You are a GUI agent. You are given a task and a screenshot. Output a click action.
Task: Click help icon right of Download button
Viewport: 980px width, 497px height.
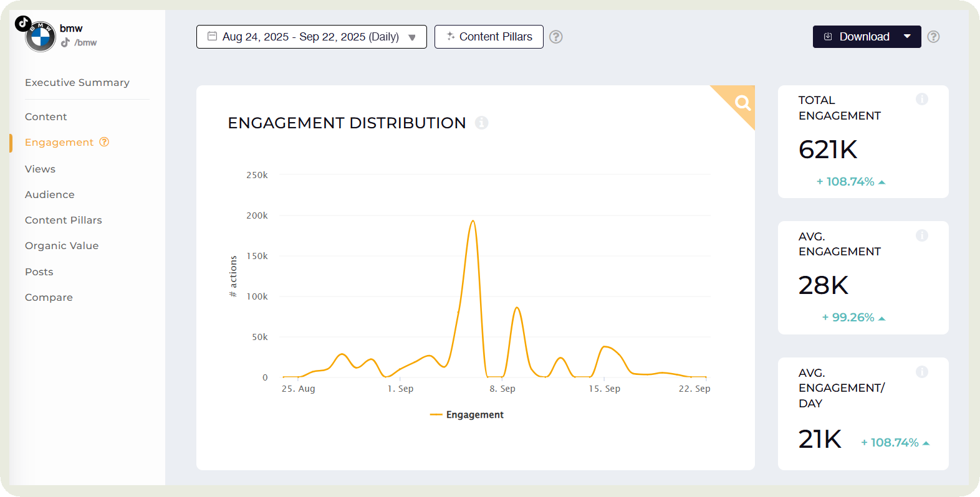(x=933, y=37)
